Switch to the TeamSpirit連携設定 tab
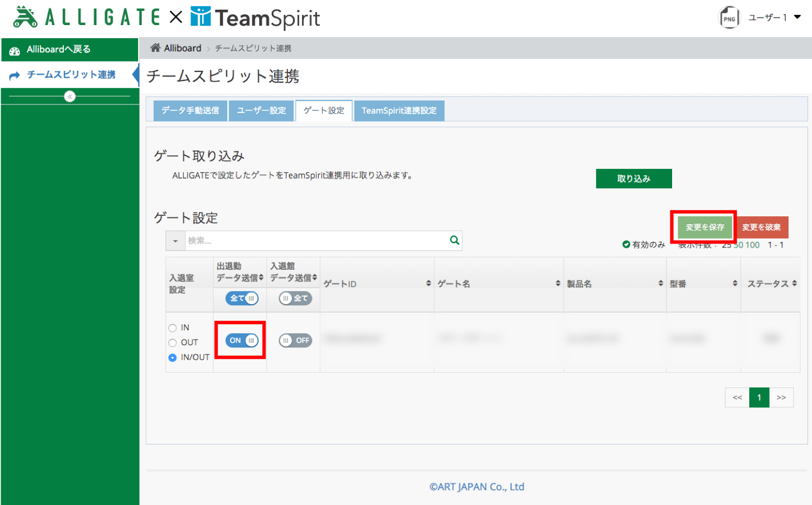Viewport: 812px width, 505px height. click(x=399, y=111)
